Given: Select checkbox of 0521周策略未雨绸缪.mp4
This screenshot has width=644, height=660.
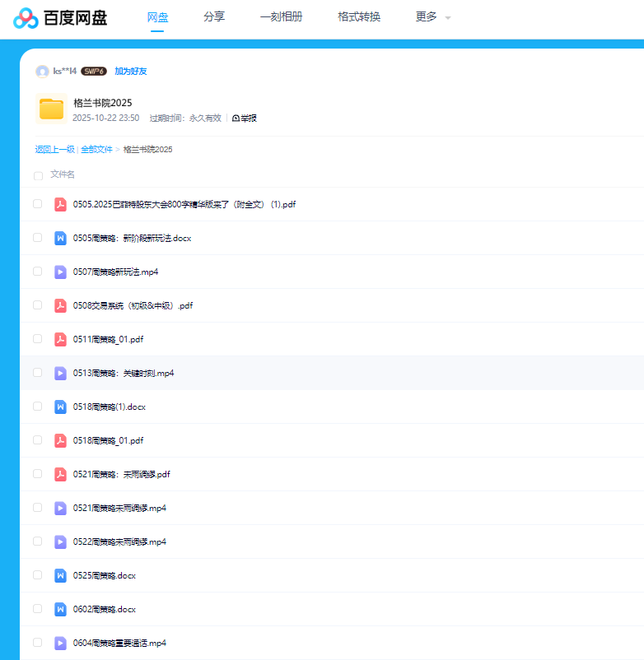Looking at the screenshot, I should click(x=38, y=507).
